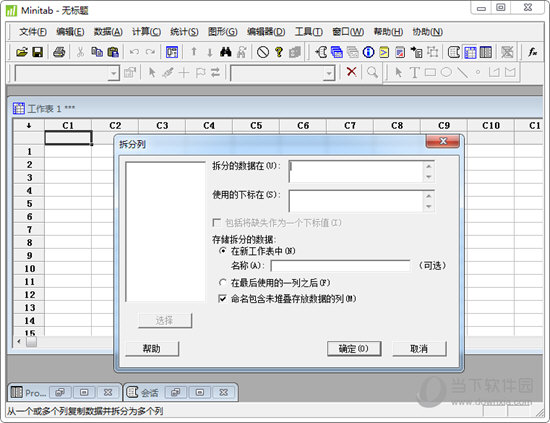Open the 协助(N) menu
The height and width of the screenshot is (423, 550).
(427, 32)
